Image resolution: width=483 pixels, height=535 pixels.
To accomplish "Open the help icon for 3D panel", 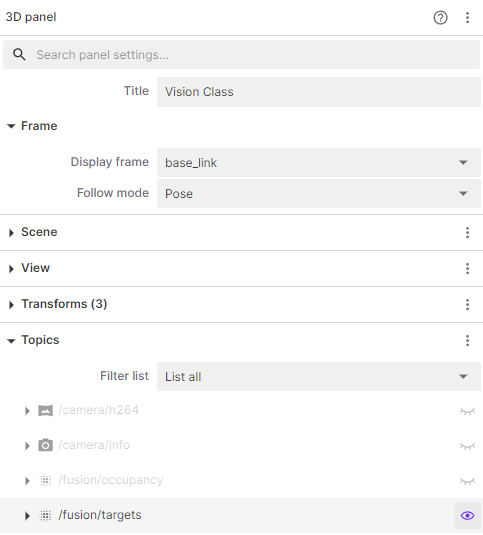I will [440, 17].
